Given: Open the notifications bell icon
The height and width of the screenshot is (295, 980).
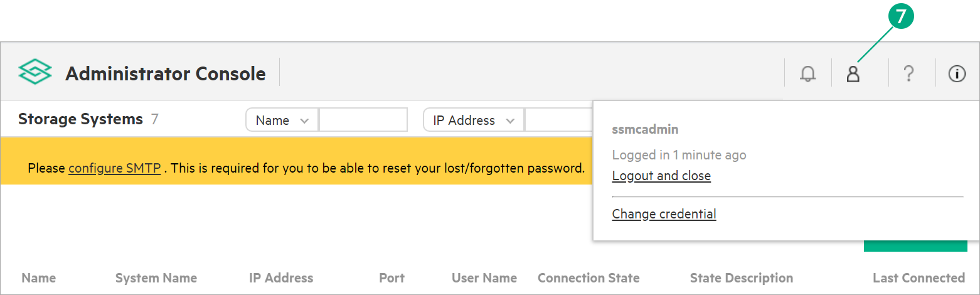Looking at the screenshot, I should (808, 74).
